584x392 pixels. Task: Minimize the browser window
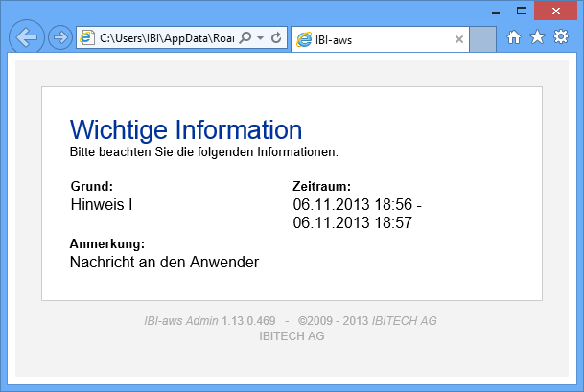tap(495, 11)
